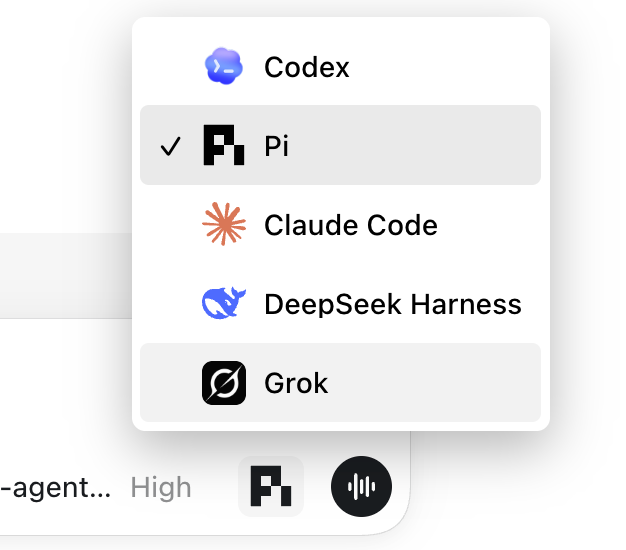Image resolution: width=626 pixels, height=550 pixels.
Task: Click the Codex terminal cloud icon
Action: click(x=224, y=66)
